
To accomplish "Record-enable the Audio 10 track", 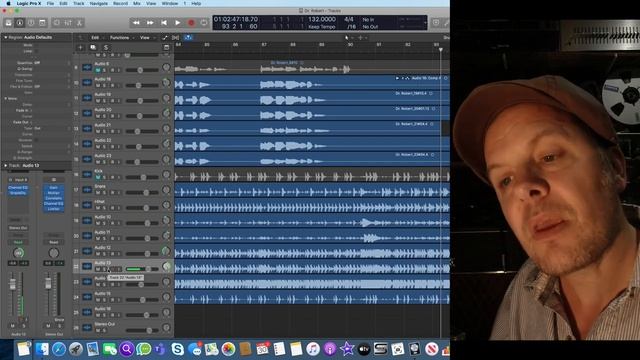I will [x=112, y=223].
